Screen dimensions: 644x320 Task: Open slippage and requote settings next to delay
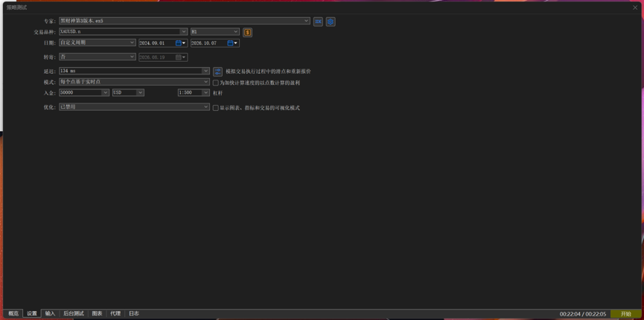click(x=217, y=72)
